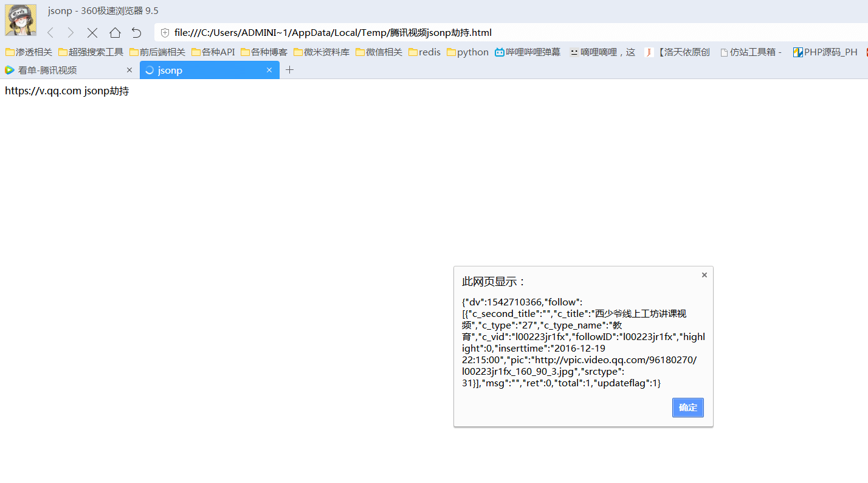The image size is (868, 483).
Task: Open the 微信相关 bookmarks folder
Action: tap(379, 52)
